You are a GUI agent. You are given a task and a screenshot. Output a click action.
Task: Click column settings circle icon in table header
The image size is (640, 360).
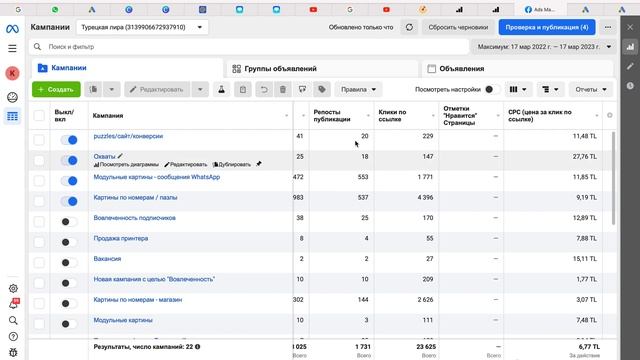coord(609,116)
